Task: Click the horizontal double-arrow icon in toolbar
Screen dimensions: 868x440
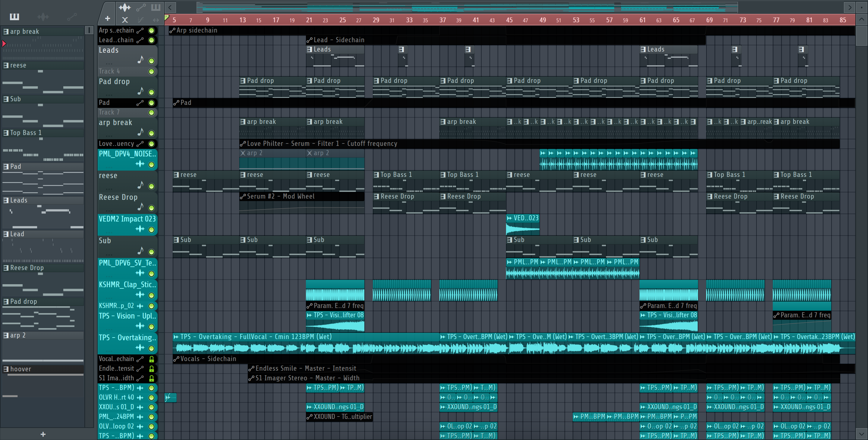Action: 156,20
